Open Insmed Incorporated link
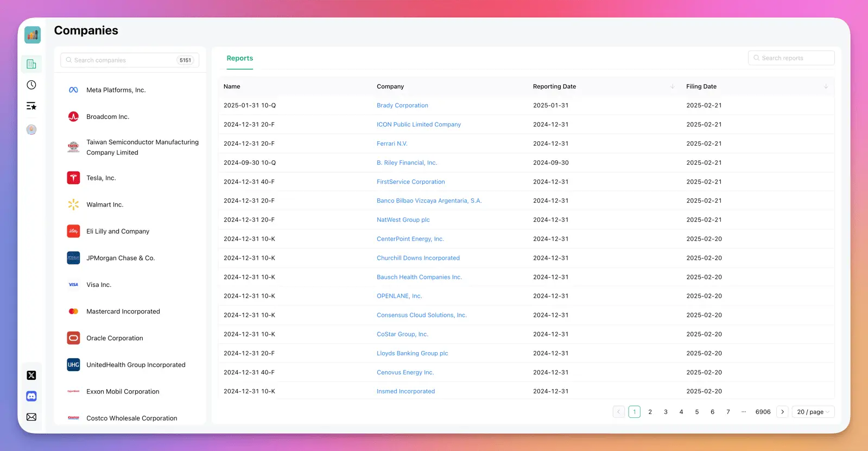Viewport: 868px width, 451px height. (x=406, y=391)
